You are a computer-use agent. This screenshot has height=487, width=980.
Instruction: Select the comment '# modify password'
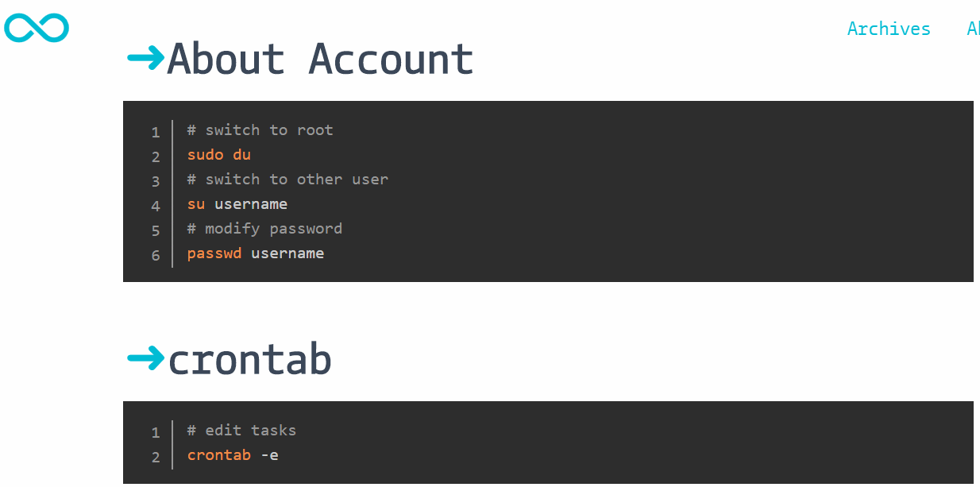pyautogui.click(x=264, y=228)
